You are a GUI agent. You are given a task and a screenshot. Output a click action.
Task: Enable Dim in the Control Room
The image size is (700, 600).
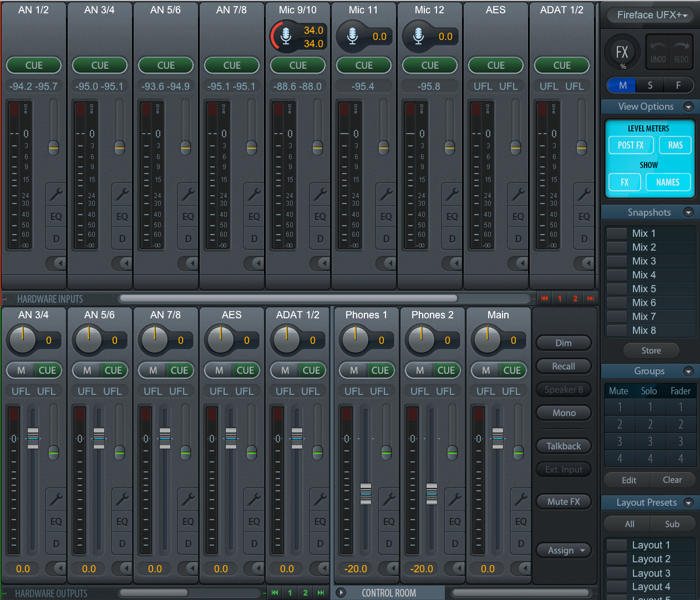tap(564, 343)
